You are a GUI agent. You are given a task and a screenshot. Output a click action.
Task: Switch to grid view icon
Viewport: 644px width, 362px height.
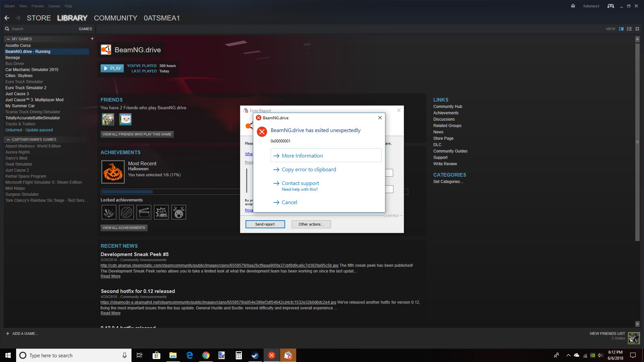tap(638, 29)
